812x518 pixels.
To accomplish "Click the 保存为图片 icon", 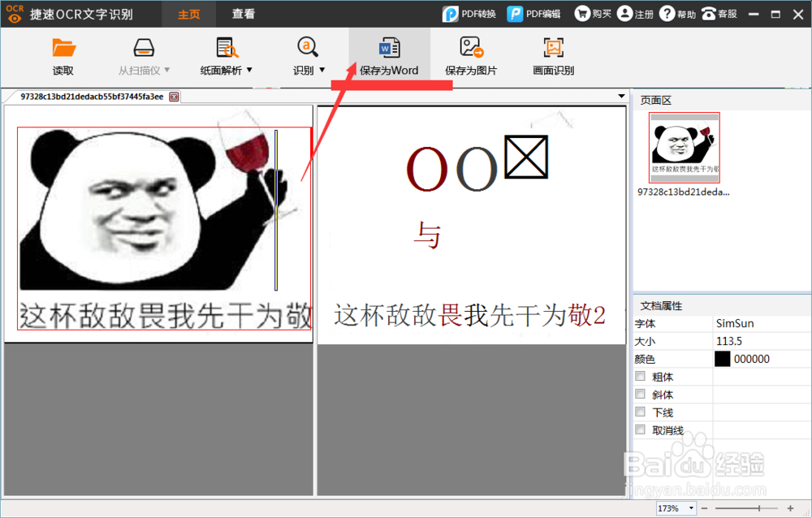I will tap(471, 48).
